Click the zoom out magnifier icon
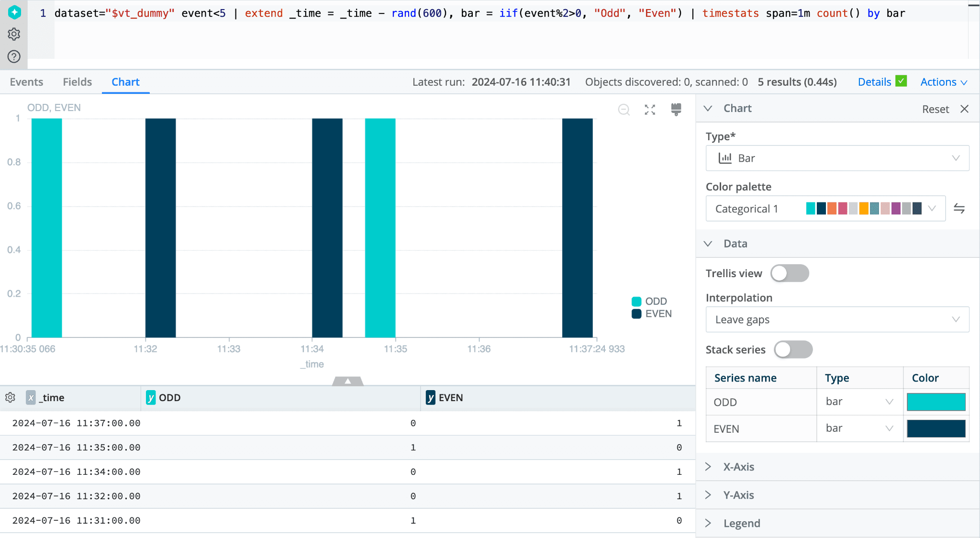Screen dimensions: 980x538 click(x=624, y=110)
